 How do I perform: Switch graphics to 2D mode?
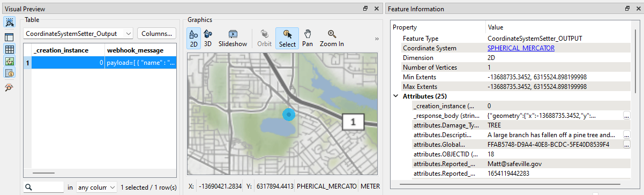click(x=194, y=38)
